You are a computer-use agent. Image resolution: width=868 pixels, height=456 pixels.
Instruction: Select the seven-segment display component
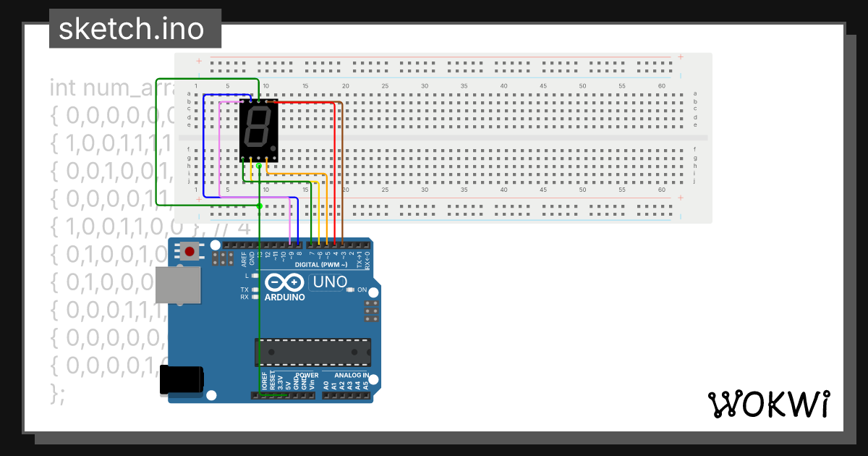click(258, 130)
